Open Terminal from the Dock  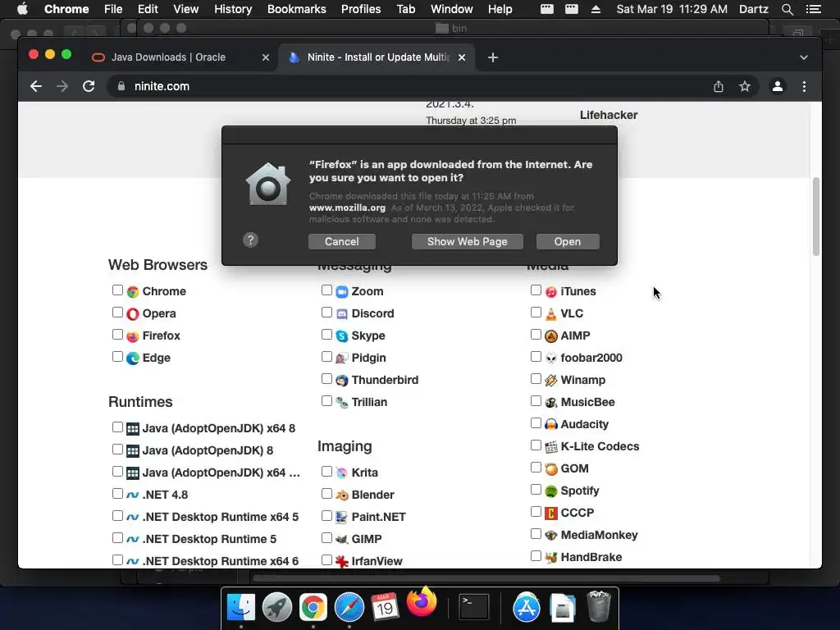[x=474, y=608]
